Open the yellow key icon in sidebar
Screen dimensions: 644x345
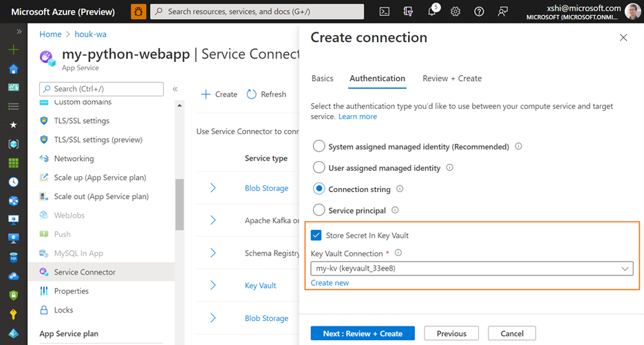pyautogui.click(x=14, y=314)
